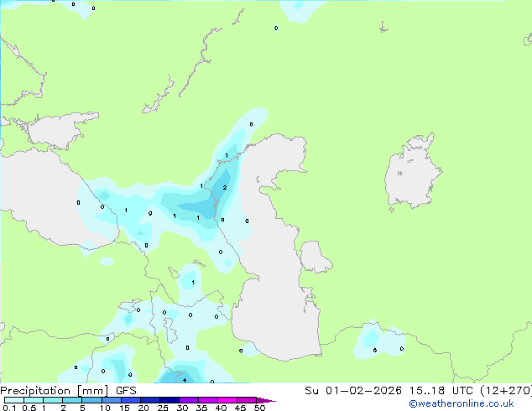Click the "35" legend scale label
This screenshot has width=532, height=411.
201,408
